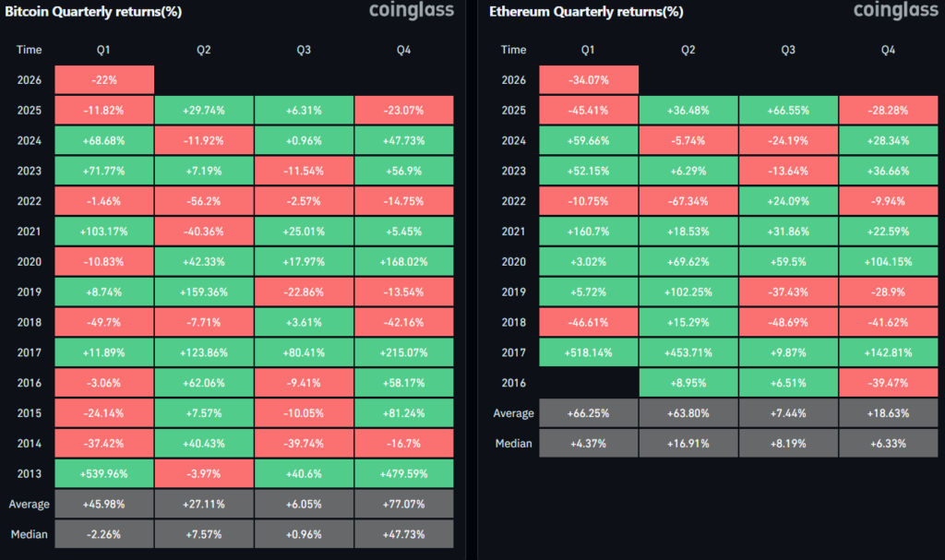Screen dimensions: 945x560
Task: Select Ethereum 2026 Q1 cell showing -34.07%
Action: click(589, 80)
